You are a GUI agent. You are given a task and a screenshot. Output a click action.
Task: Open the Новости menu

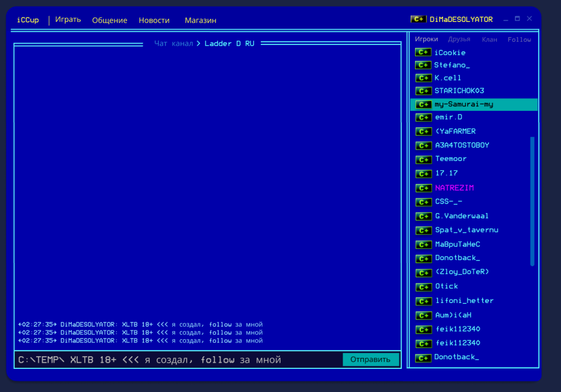(x=154, y=20)
